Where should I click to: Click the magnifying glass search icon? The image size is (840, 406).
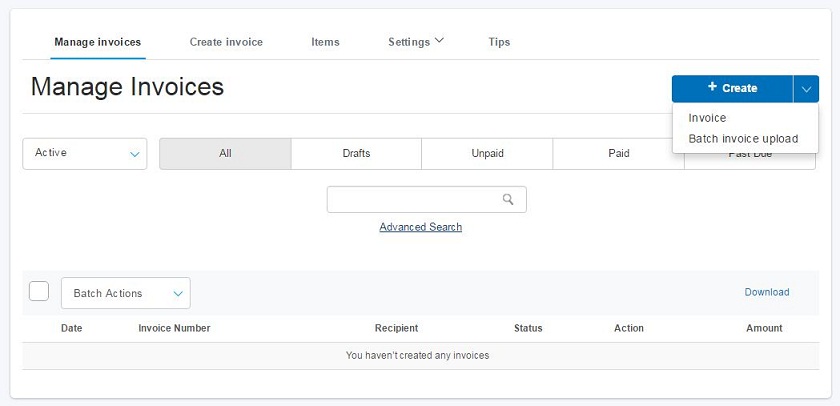coord(508,199)
